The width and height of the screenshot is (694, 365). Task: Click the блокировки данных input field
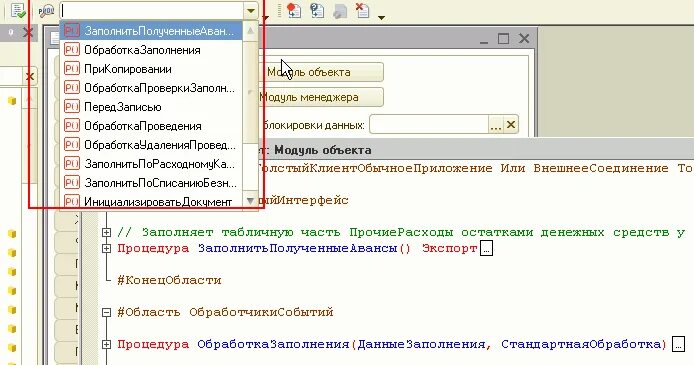(x=429, y=125)
